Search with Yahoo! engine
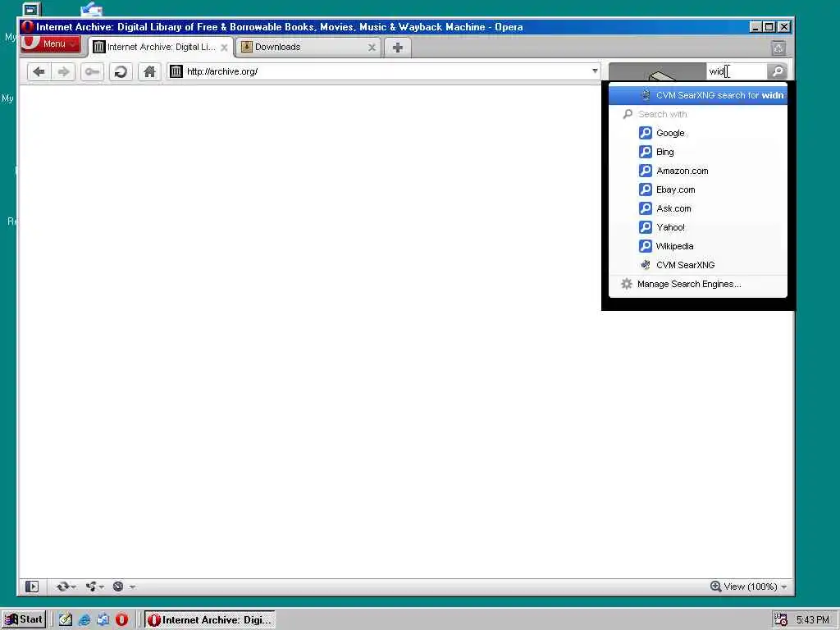 coord(698,227)
